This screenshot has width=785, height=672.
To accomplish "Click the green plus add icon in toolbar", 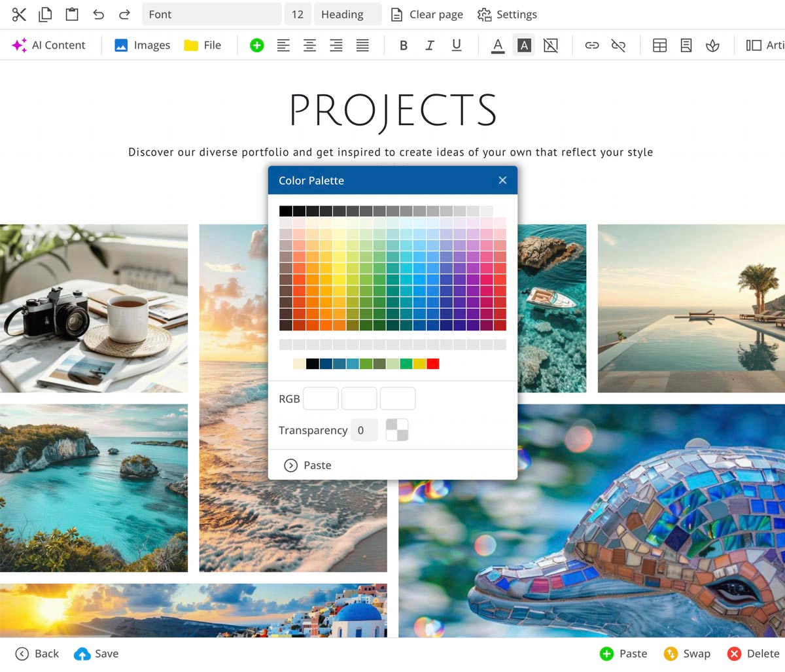I will [257, 45].
